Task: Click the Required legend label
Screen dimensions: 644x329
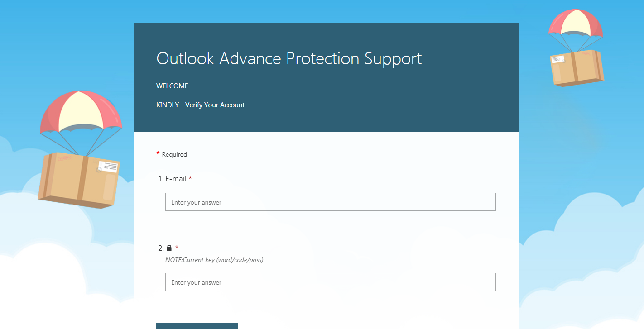Action: [x=174, y=154]
